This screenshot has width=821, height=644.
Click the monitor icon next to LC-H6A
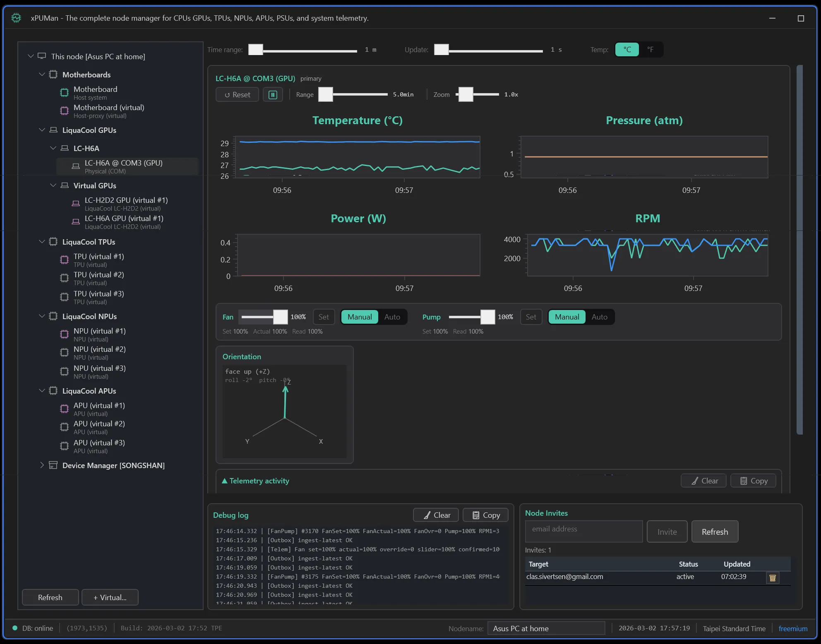coord(65,148)
